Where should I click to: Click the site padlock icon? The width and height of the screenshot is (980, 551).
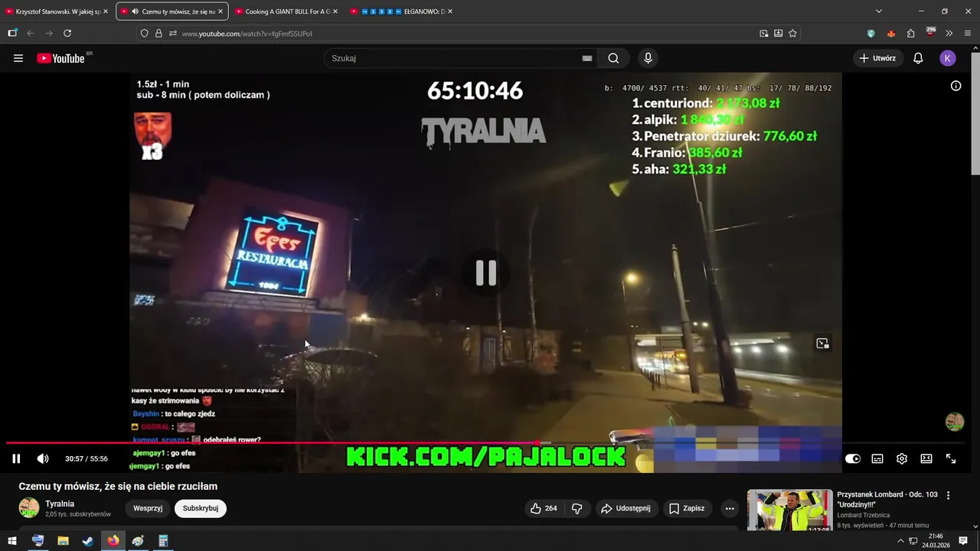coord(158,33)
